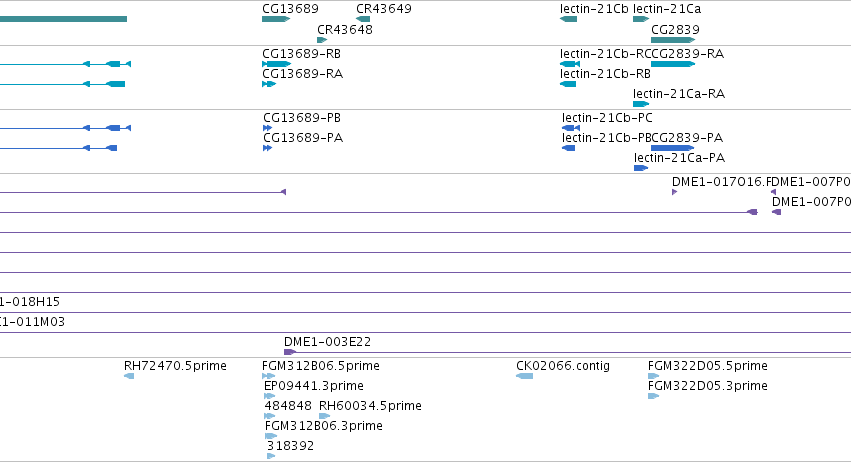
Task: Select the CK02066.contig glyph
Action: (524, 376)
